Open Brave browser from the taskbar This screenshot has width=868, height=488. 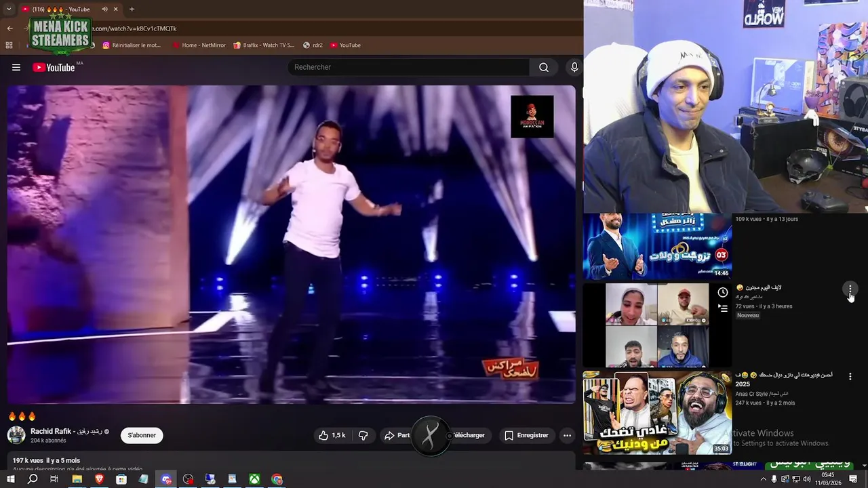[100, 479]
